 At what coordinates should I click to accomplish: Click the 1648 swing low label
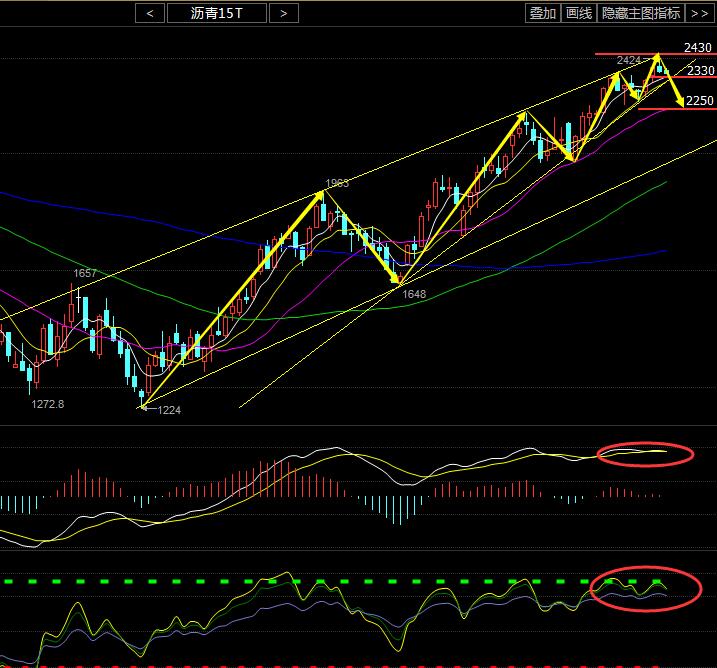[x=414, y=294]
